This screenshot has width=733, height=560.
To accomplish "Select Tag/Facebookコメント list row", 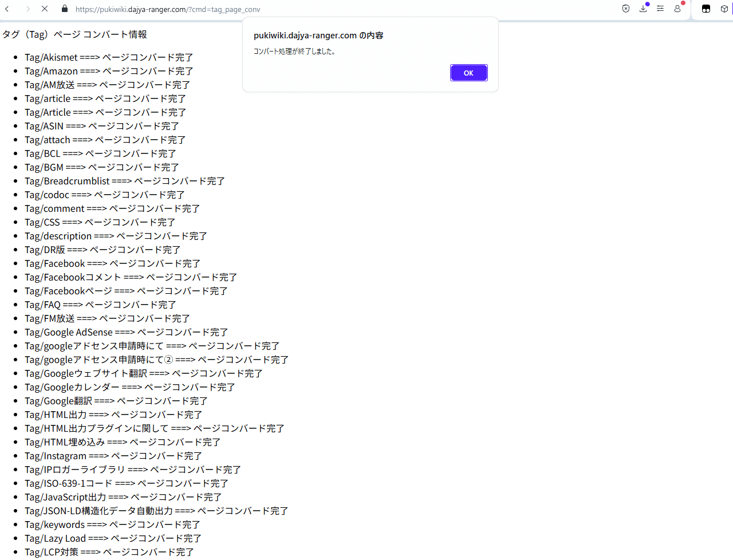I will tap(131, 277).
